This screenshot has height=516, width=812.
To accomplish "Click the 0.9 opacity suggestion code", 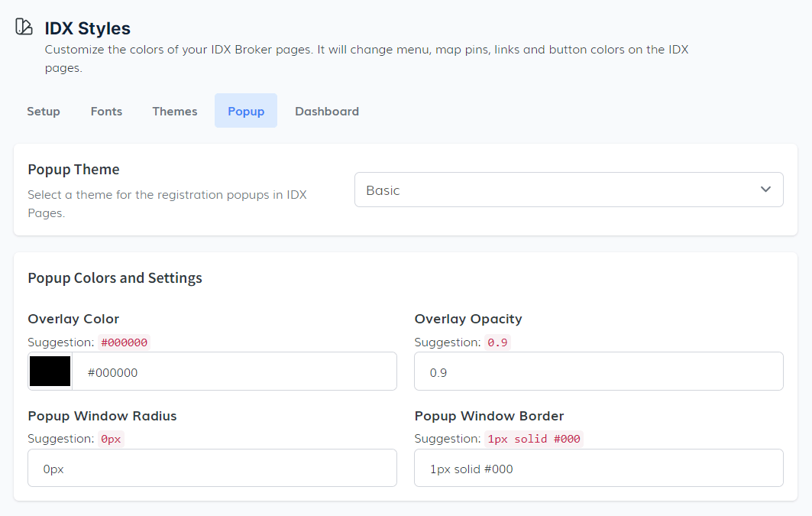I will [x=497, y=342].
